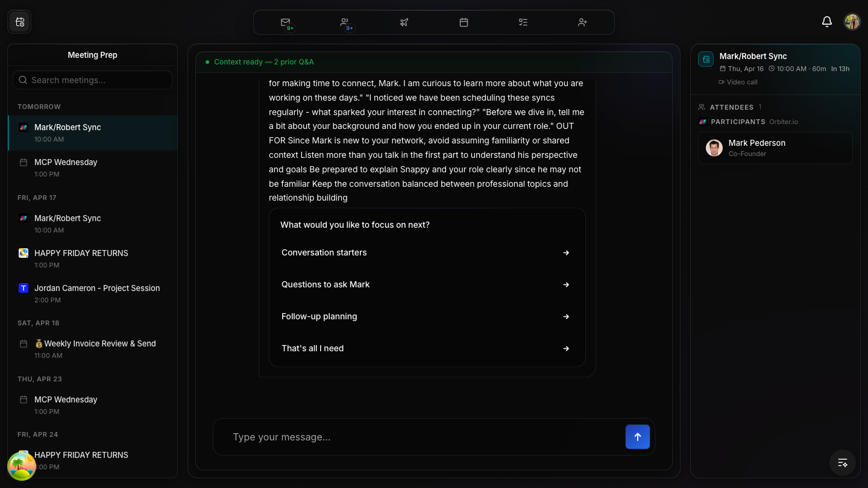The width and height of the screenshot is (868, 488).
Task: Open the task checklist icon in top navigation
Action: pyautogui.click(x=523, y=22)
